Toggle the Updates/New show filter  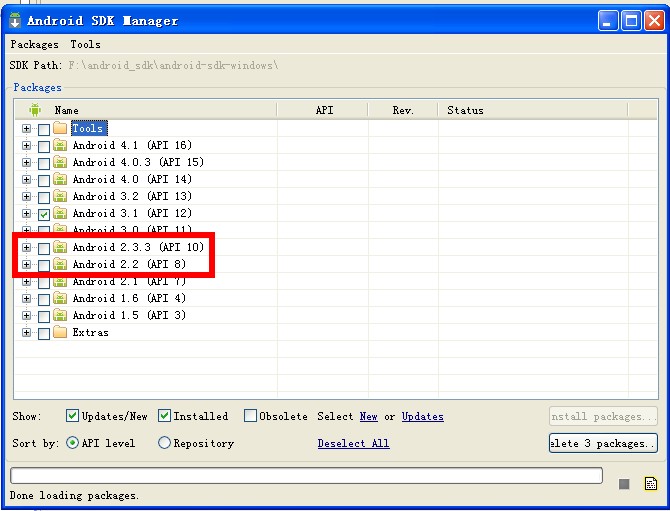[72, 415]
